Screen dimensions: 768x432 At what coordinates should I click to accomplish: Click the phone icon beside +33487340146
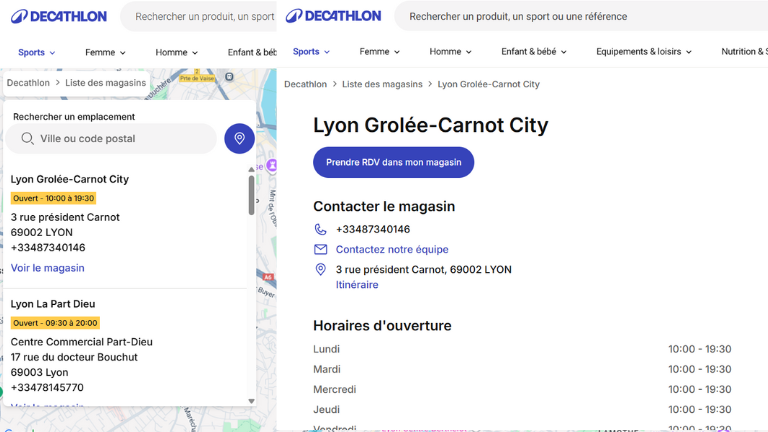click(x=320, y=229)
